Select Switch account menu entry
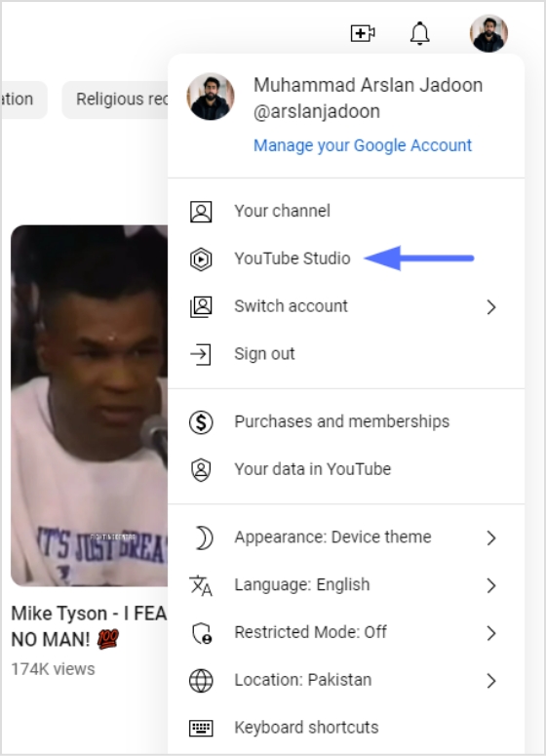The image size is (546, 756). 346,306
